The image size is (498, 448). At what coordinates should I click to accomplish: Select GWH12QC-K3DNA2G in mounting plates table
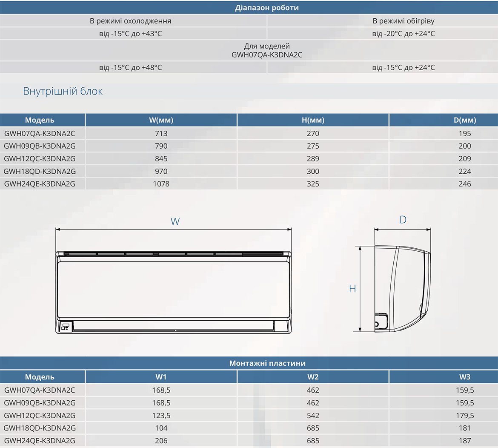point(40,415)
